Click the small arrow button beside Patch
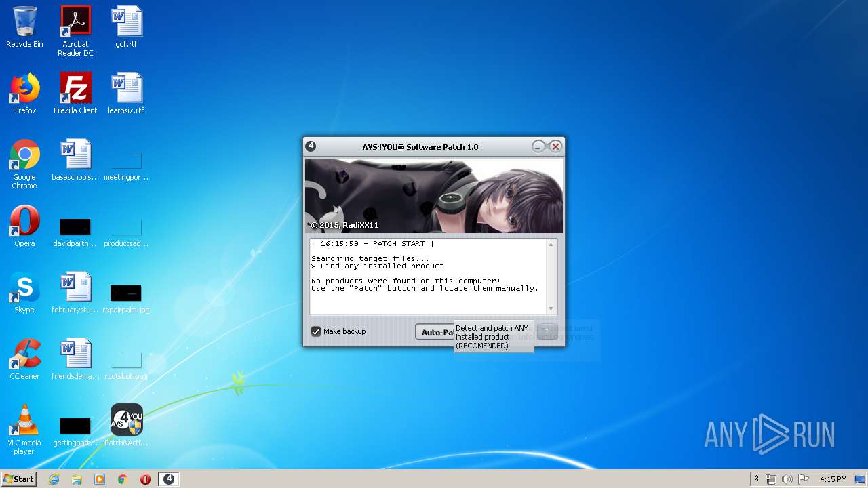Screen dimensions: 868x488 (x=547, y=332)
